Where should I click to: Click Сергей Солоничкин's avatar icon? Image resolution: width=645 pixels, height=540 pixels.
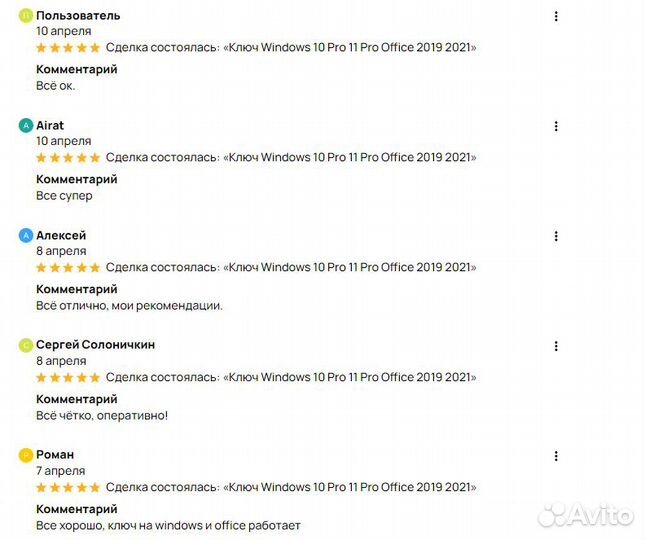pyautogui.click(x=26, y=345)
